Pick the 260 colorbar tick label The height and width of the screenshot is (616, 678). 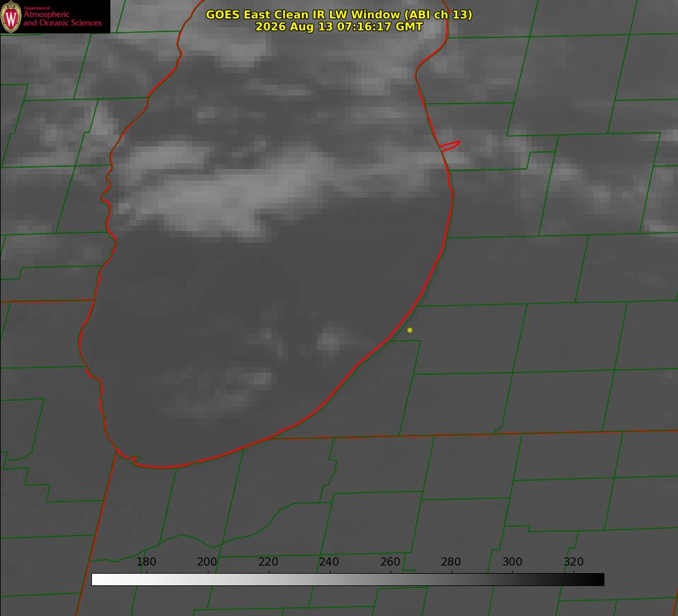click(x=390, y=561)
